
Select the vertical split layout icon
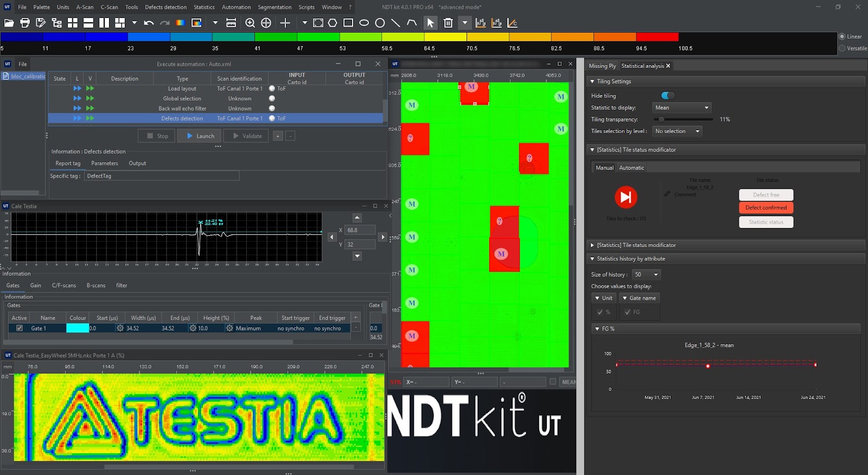pyautogui.click(x=104, y=23)
